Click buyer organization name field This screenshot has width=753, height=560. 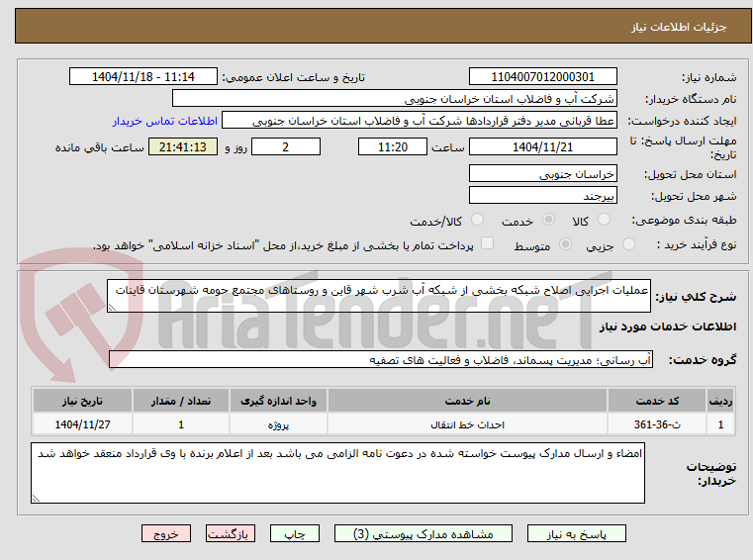coord(394,99)
